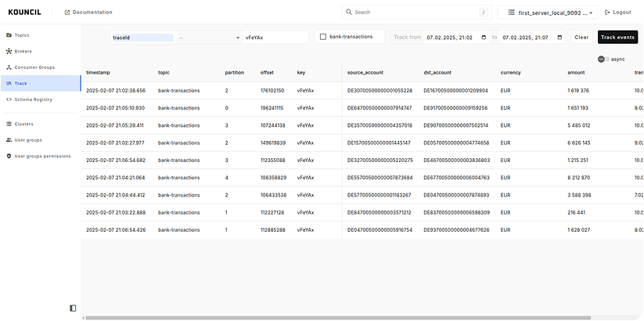The width and height of the screenshot is (644, 321).
Task: Click the User groups permissions shield icon
Action: (x=9, y=156)
